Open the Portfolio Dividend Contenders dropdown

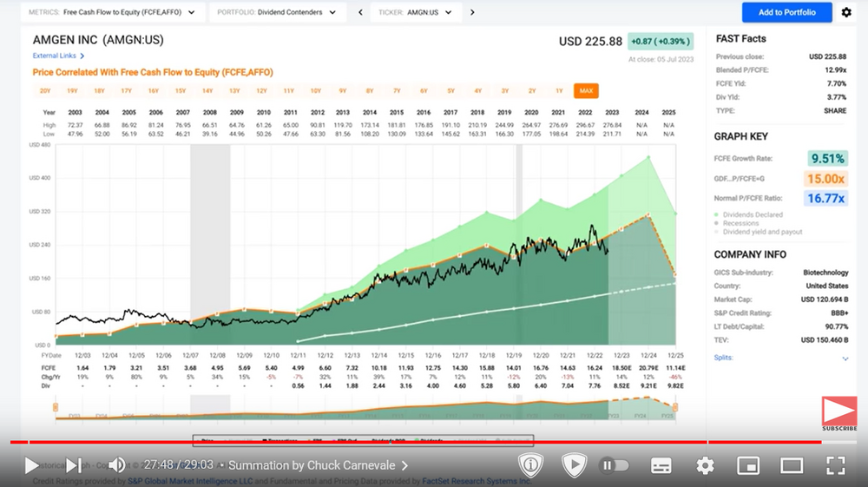pyautogui.click(x=278, y=12)
